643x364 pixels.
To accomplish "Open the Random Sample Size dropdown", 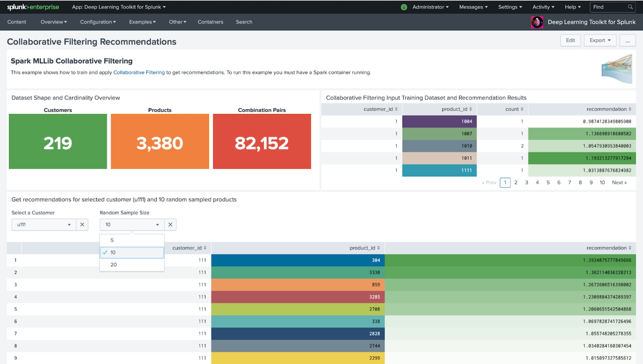I will click(132, 225).
